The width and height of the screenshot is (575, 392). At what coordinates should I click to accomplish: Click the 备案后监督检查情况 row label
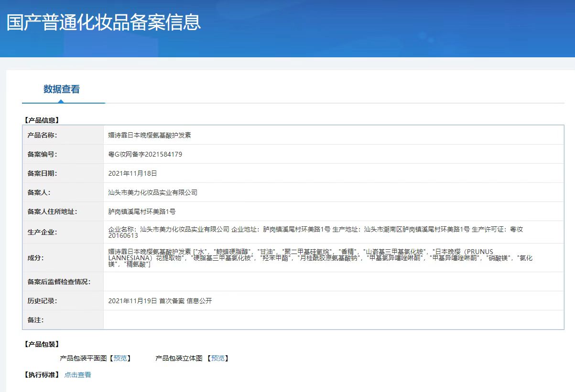59,282
